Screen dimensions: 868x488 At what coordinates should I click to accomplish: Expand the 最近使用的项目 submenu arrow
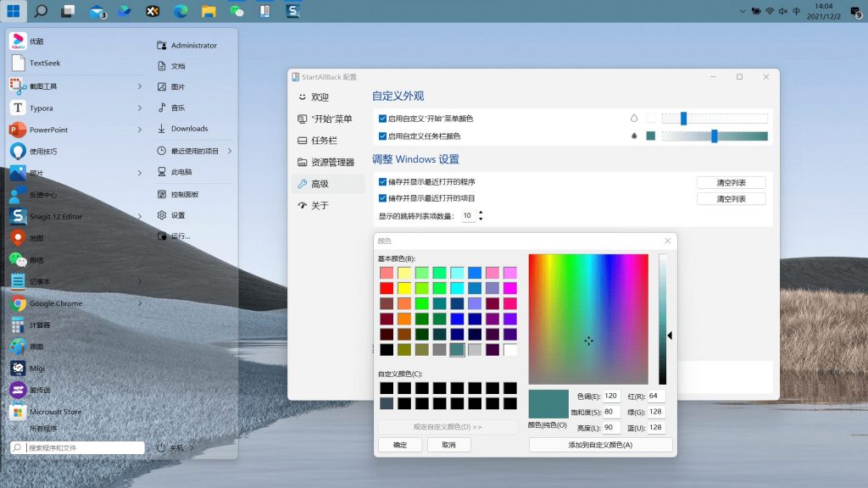(230, 151)
